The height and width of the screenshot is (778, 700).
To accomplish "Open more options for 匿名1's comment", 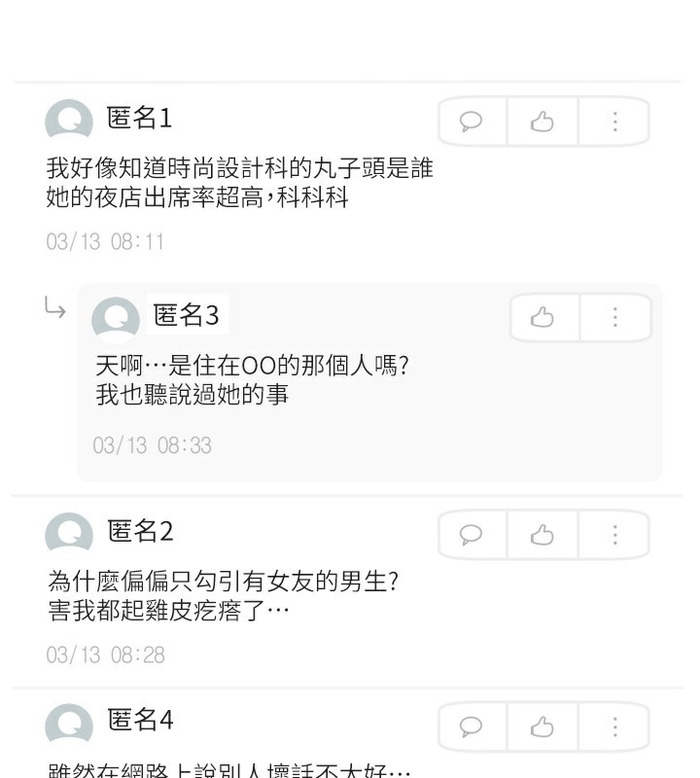I will point(614,122).
